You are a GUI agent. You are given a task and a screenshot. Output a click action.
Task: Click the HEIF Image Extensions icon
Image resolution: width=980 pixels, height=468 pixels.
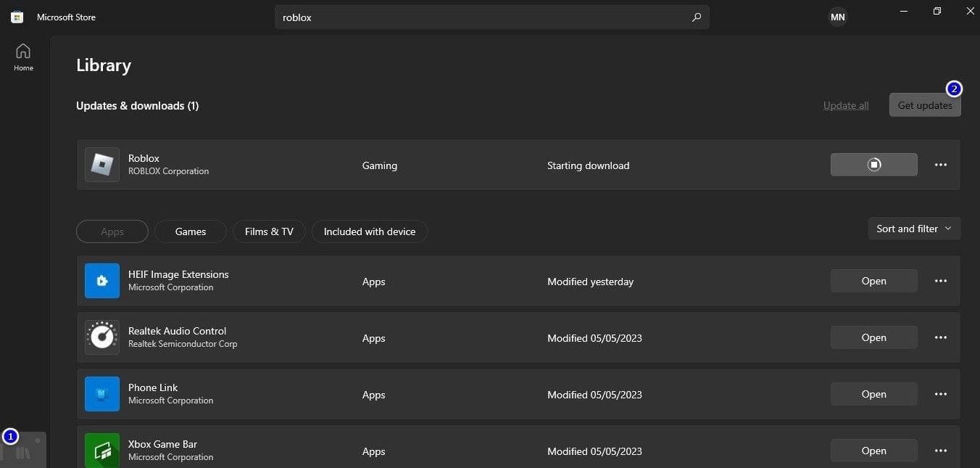[x=102, y=281]
